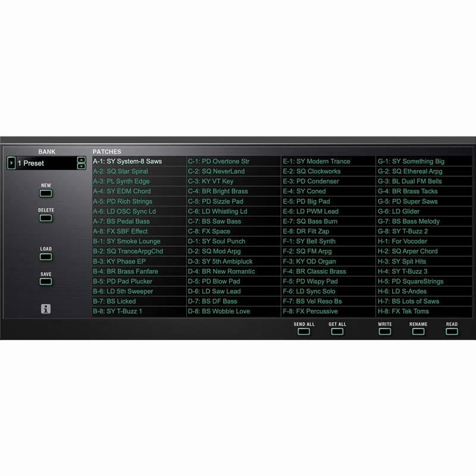Screen dimensions: 476x476
Task: Click the WRITE patch button
Action: pos(385,331)
